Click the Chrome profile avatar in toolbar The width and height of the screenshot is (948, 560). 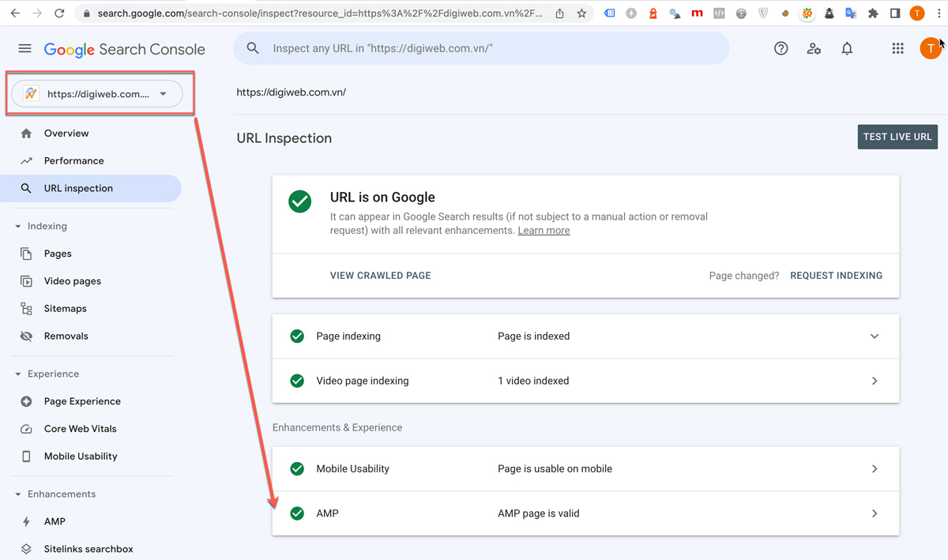[x=917, y=13]
